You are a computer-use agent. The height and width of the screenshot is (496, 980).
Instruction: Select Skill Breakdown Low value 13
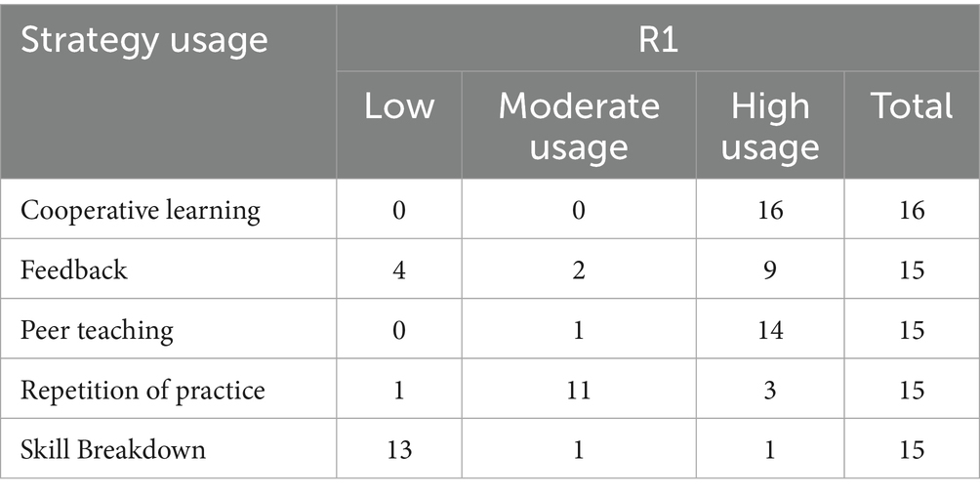(399, 450)
